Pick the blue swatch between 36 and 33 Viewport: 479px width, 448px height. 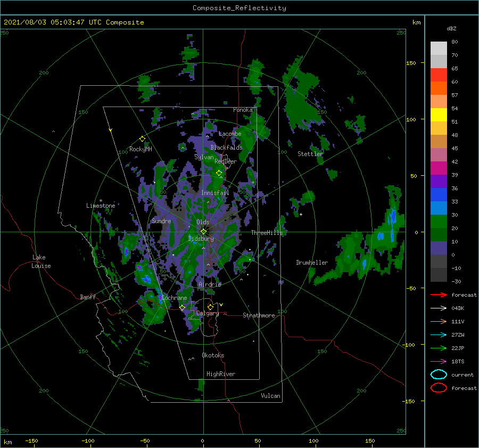click(x=439, y=195)
